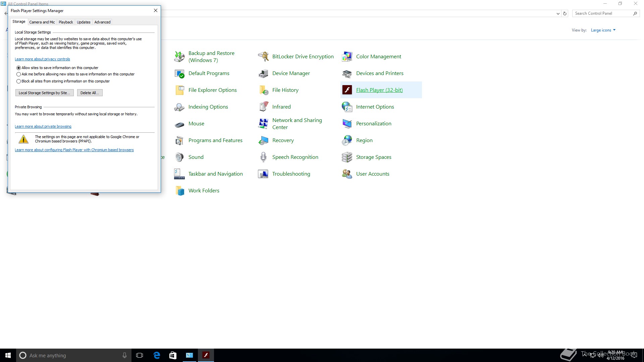
Task: Open Task View from taskbar
Action: point(140,355)
